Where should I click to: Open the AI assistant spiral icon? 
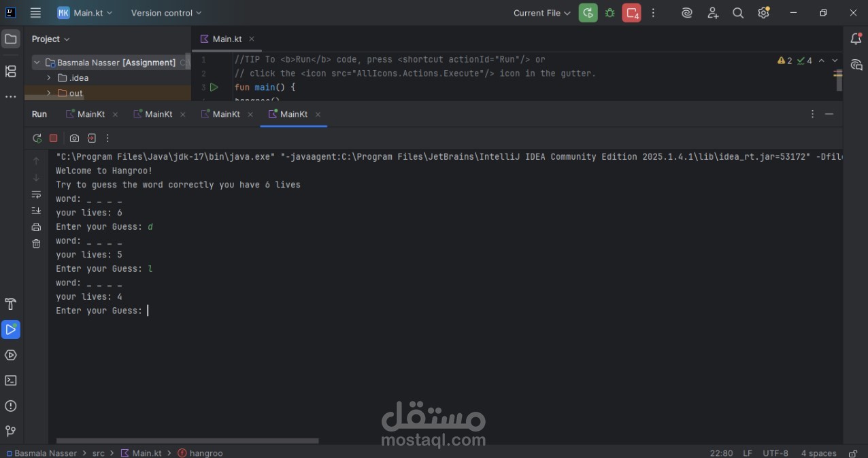point(687,13)
